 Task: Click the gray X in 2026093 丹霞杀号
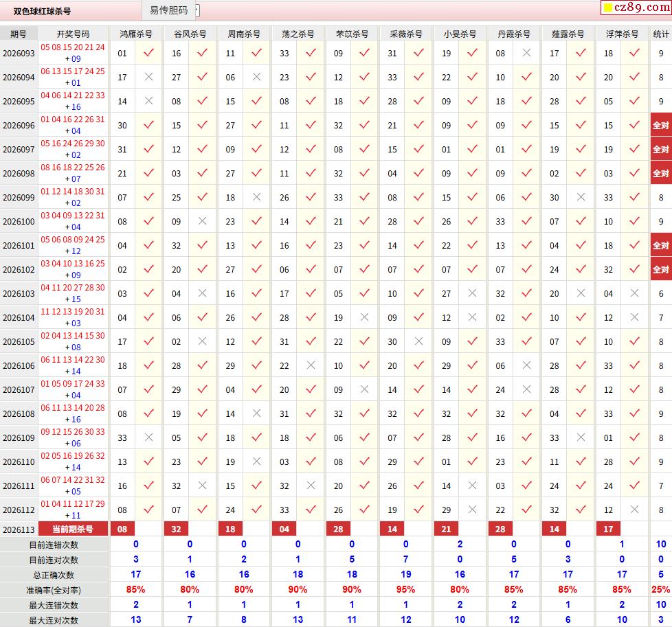[527, 53]
